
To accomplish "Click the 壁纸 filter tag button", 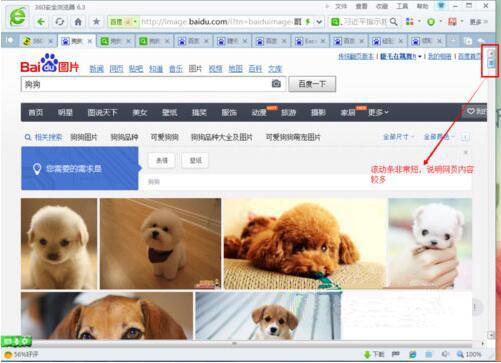I will click(x=195, y=160).
